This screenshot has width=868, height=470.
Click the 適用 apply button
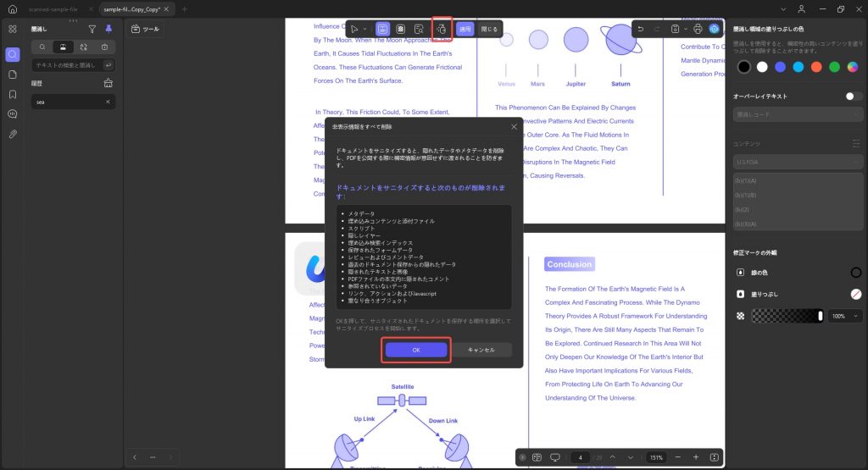coord(465,29)
